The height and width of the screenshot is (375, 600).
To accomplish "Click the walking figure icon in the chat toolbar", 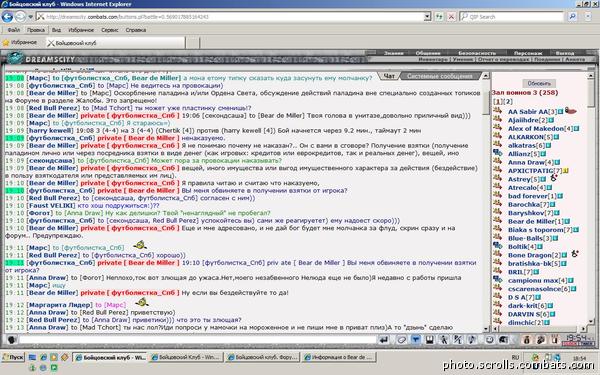I will pos(444,340).
